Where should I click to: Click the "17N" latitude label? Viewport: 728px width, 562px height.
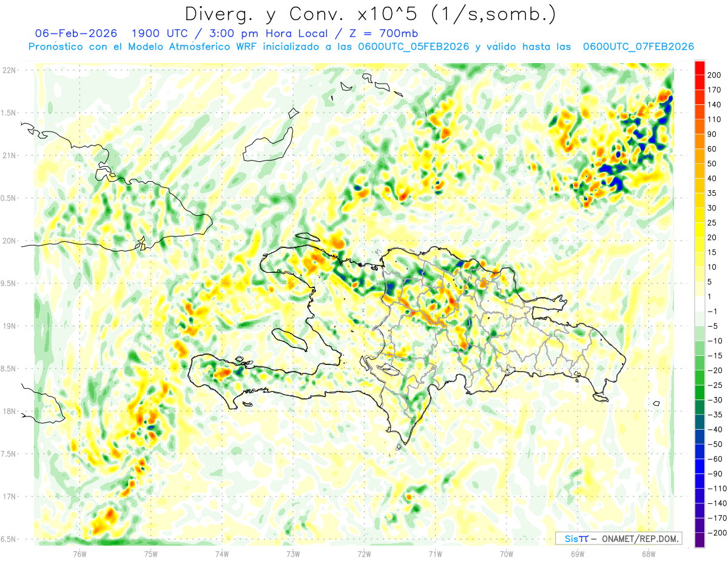coord(9,497)
